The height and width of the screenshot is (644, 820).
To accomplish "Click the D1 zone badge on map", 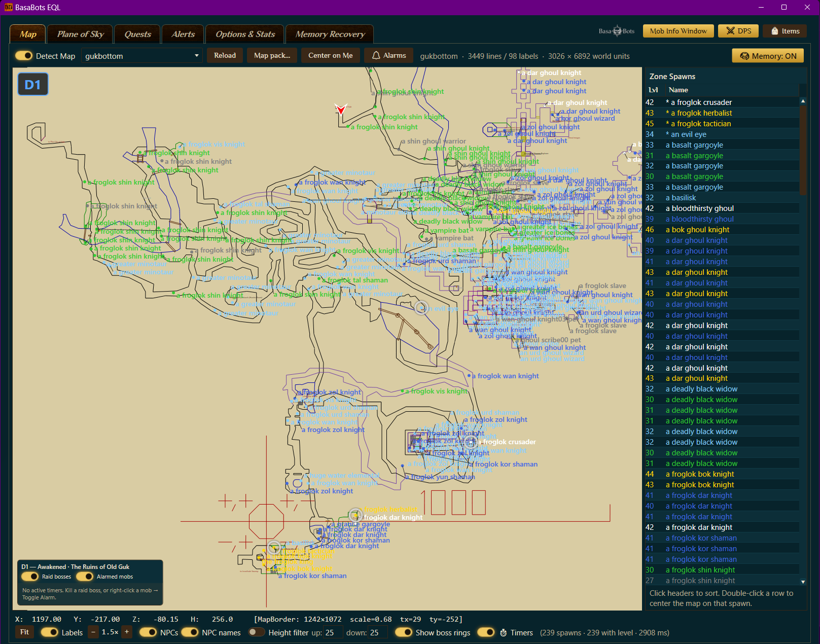I will point(33,85).
